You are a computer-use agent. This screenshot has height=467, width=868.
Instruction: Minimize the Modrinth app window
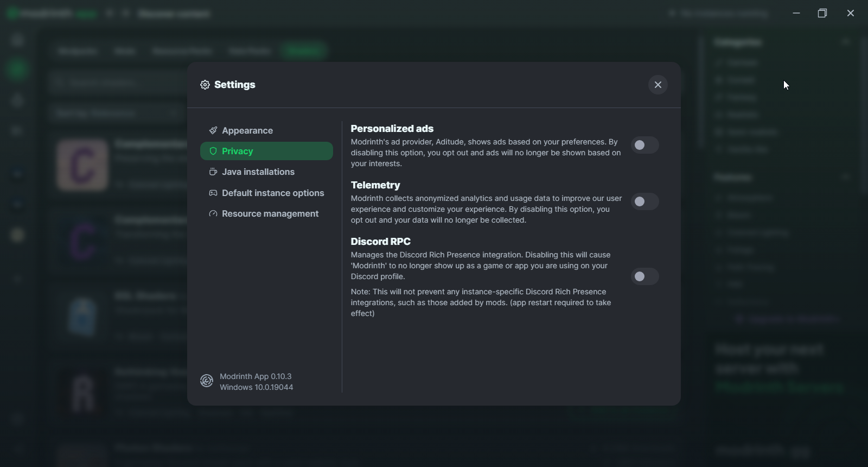(796, 13)
